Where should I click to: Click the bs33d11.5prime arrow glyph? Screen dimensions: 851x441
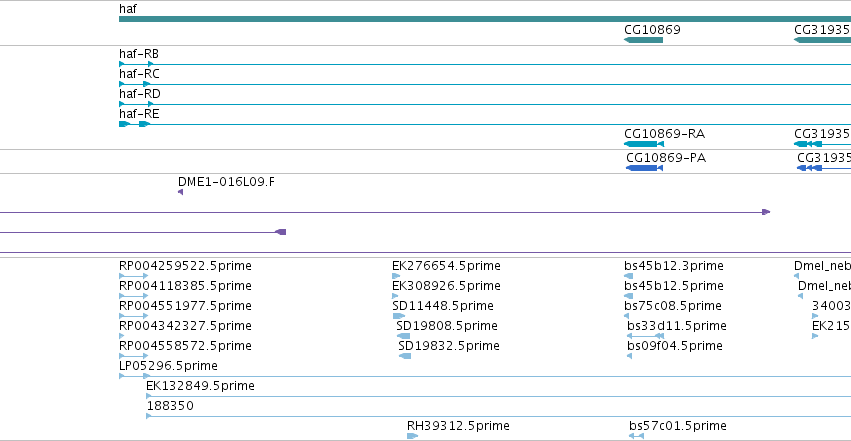pyautogui.click(x=645, y=336)
